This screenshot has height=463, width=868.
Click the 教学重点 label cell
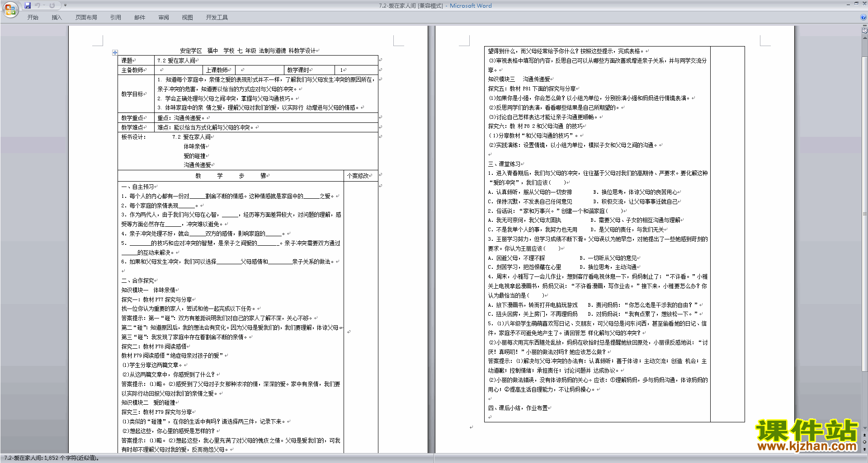click(136, 118)
